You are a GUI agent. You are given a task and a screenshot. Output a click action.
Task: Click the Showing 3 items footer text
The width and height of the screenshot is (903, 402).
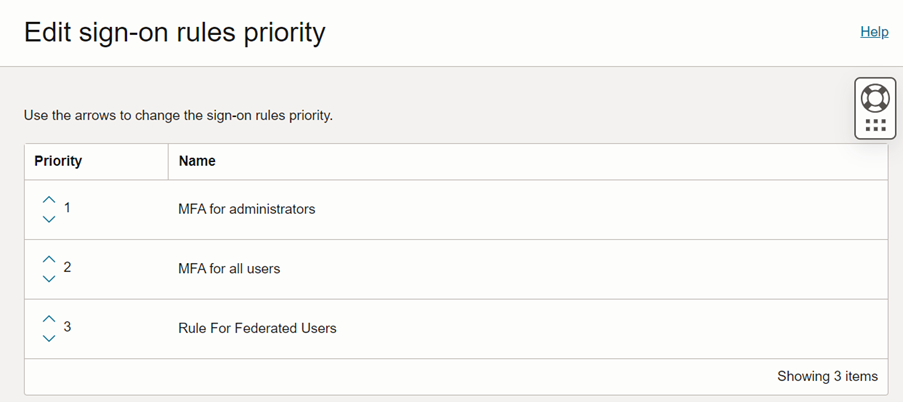tap(827, 377)
